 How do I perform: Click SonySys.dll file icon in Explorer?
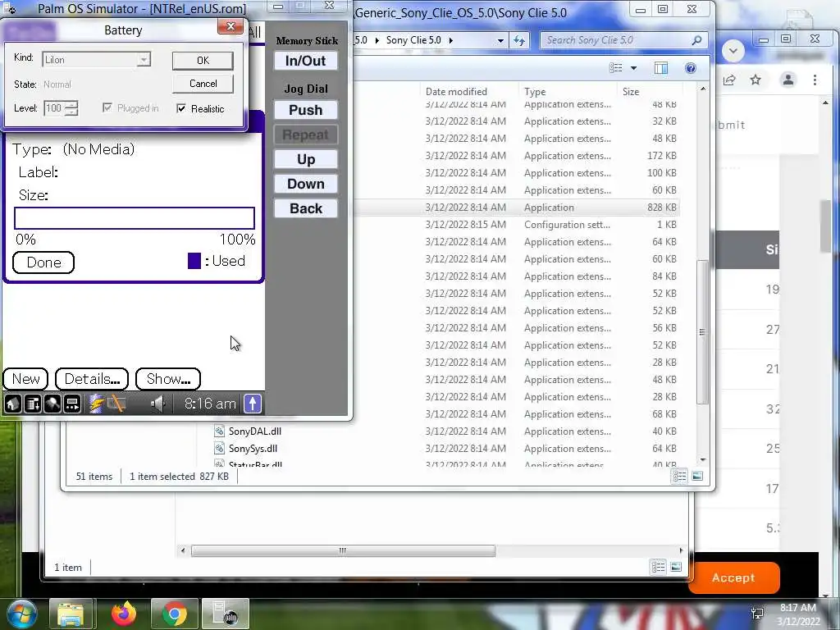point(219,448)
